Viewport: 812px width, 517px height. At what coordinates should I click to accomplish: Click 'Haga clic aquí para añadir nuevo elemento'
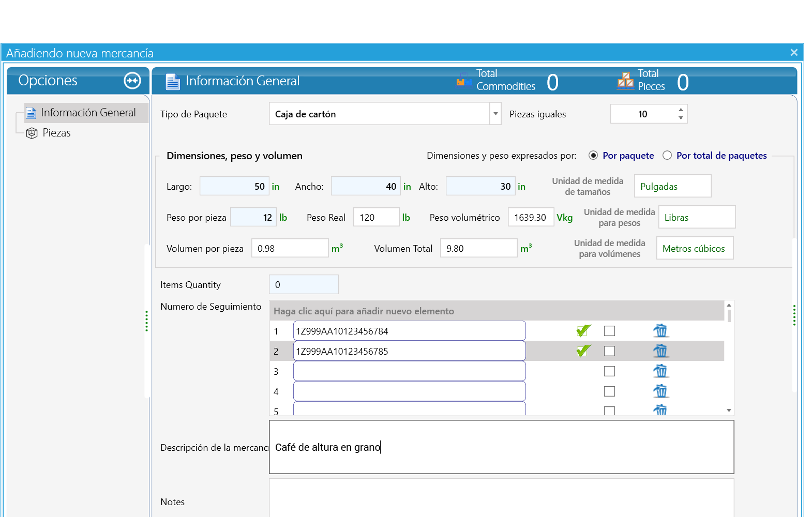pos(497,311)
